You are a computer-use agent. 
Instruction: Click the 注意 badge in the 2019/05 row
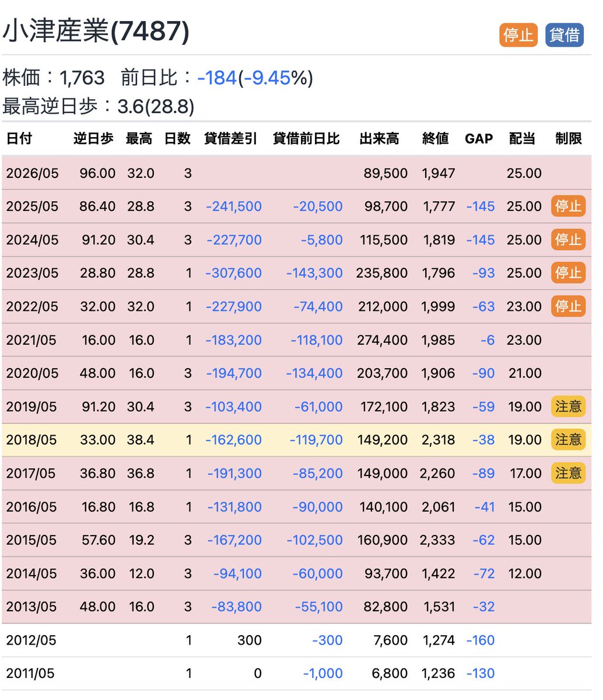pyautogui.click(x=568, y=407)
